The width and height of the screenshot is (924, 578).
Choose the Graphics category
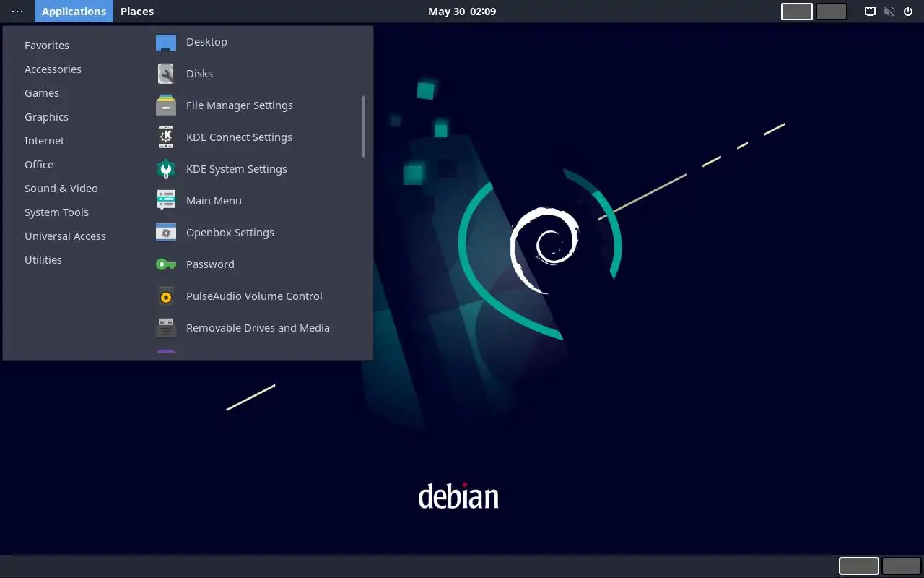(x=46, y=117)
